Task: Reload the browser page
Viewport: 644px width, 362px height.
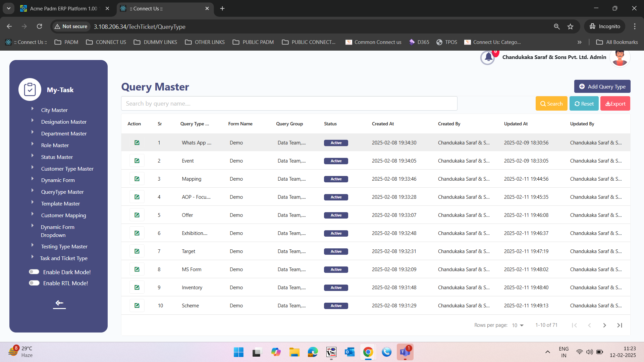Action: [39, 26]
